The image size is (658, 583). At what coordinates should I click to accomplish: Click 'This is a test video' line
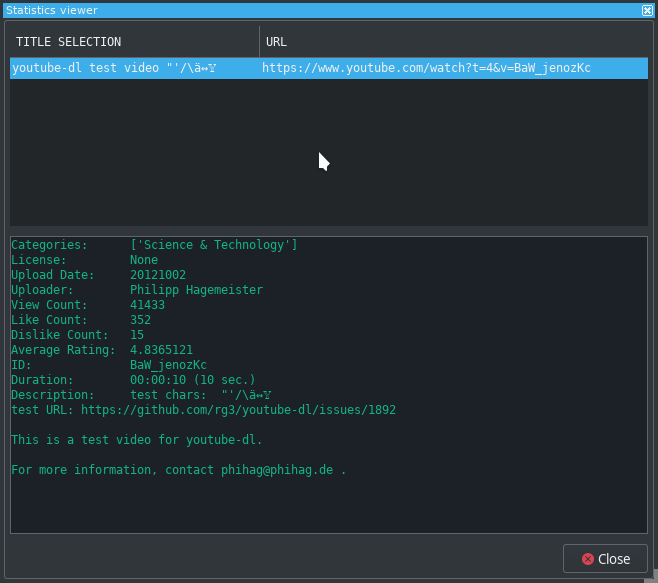tap(136, 440)
